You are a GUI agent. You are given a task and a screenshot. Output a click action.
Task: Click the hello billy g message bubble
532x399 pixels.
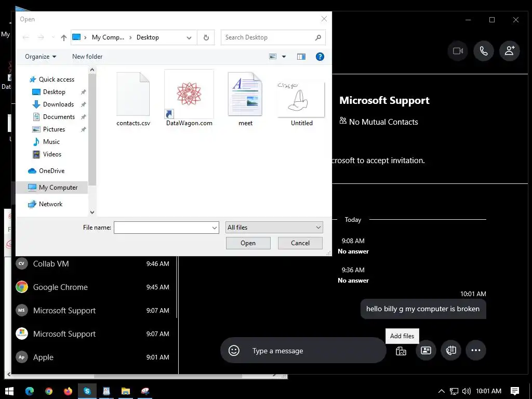423,309
